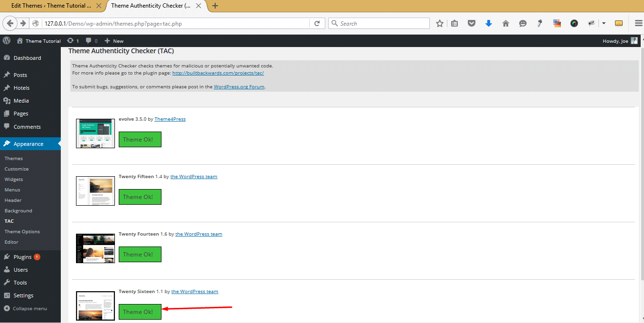Open the rainbow color wheel extension
Viewport: 644px width, 323px height.
[x=574, y=23]
